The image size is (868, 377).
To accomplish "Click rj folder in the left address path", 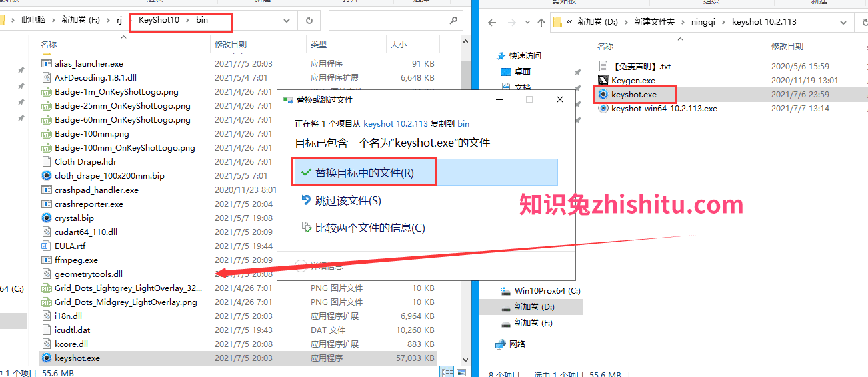I will [x=119, y=20].
